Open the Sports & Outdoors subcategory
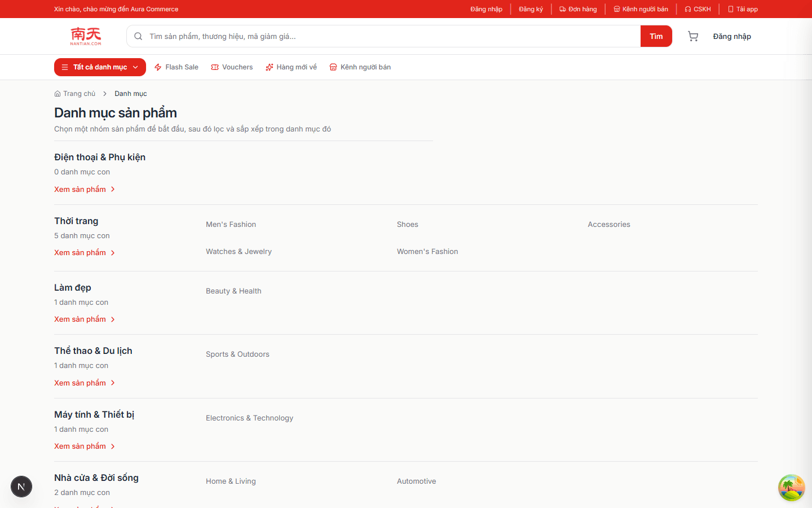Image resolution: width=812 pixels, height=508 pixels. pos(237,354)
